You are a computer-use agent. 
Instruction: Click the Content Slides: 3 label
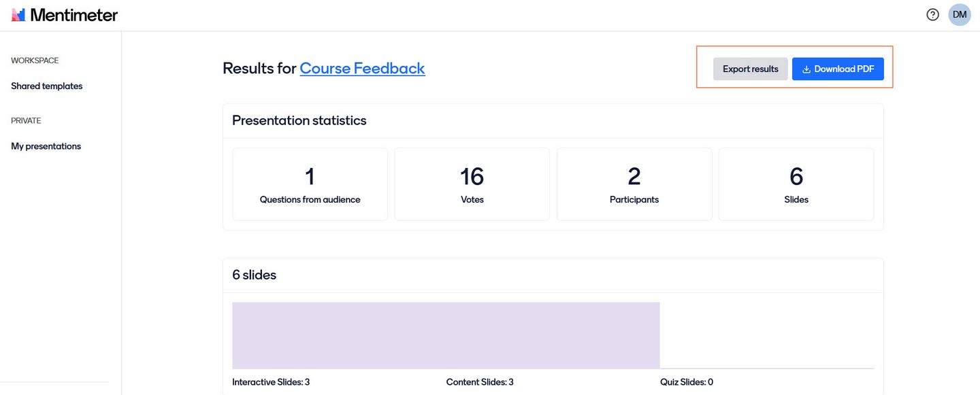tap(480, 382)
